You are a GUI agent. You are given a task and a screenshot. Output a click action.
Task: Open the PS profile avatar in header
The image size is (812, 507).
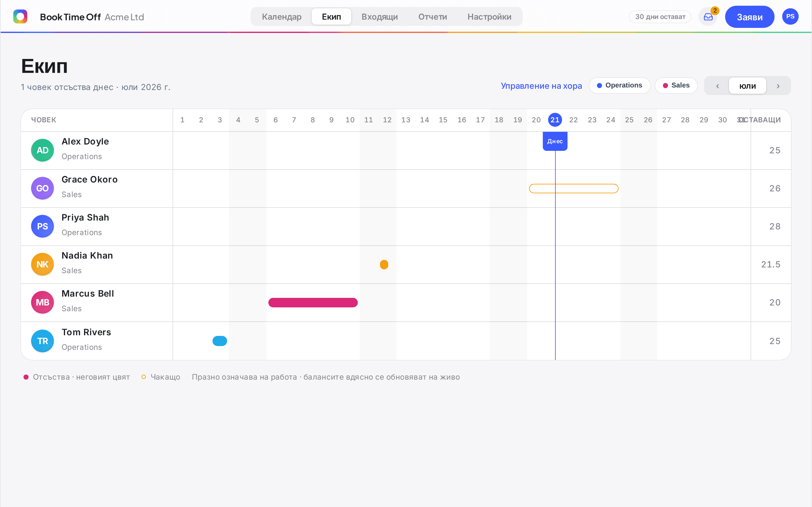pyautogui.click(x=790, y=16)
